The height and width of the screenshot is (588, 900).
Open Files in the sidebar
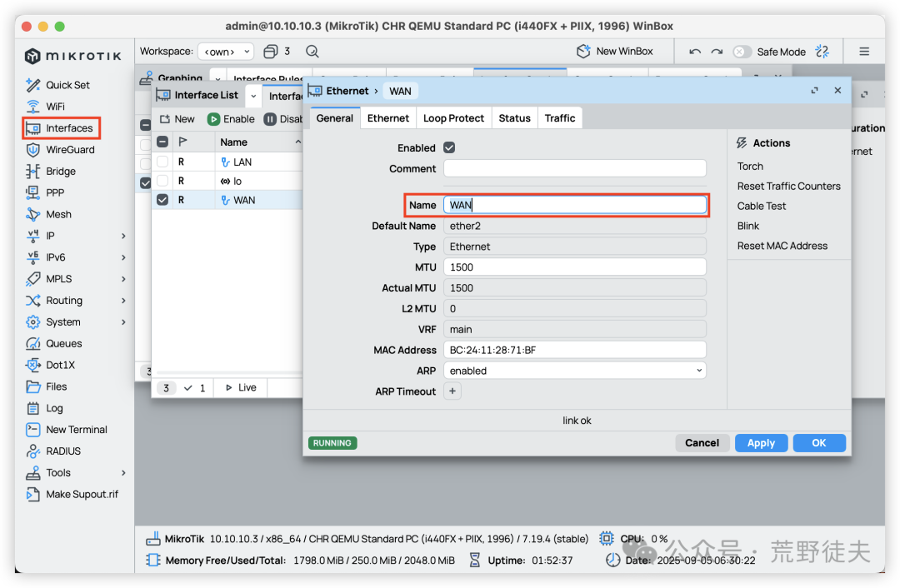[x=47, y=386]
